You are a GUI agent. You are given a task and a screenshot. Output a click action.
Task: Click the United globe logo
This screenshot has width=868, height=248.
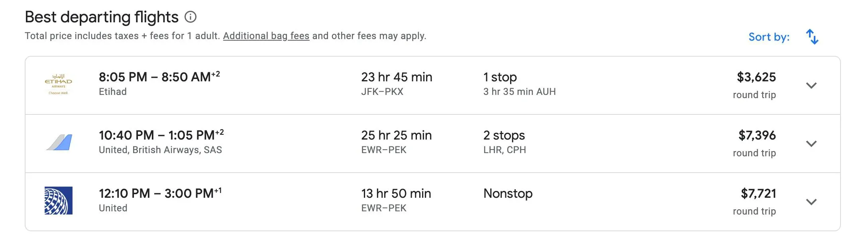point(59,201)
